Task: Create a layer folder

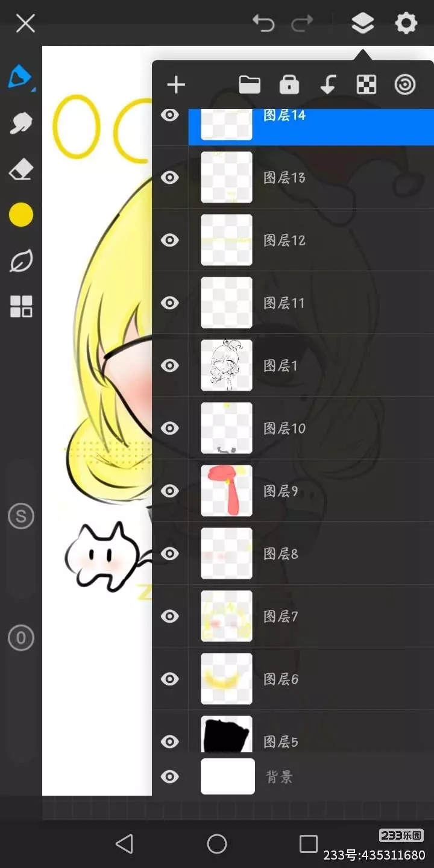Action: tap(250, 85)
